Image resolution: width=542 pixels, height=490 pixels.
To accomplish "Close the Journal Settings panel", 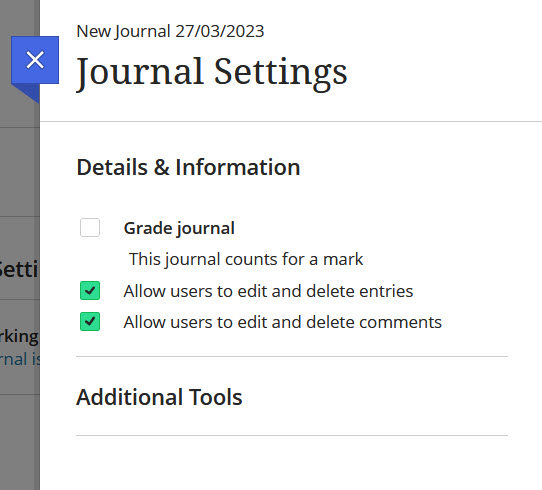I will tap(35, 60).
